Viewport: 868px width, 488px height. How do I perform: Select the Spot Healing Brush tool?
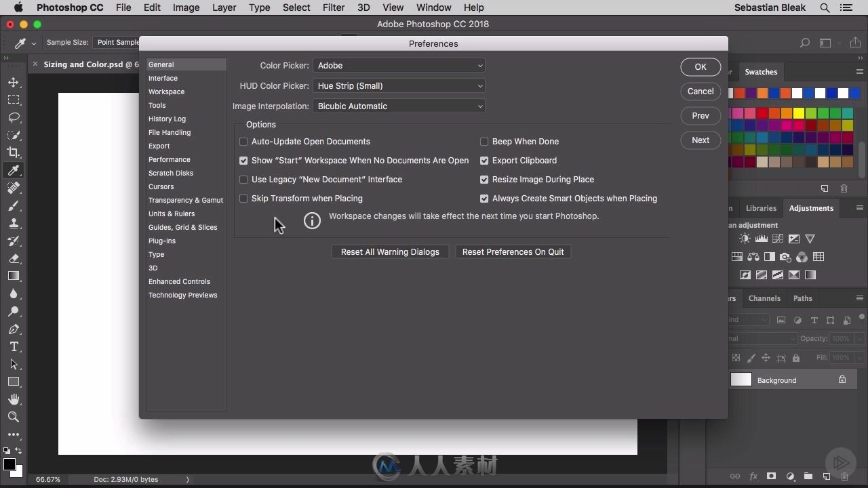pos(14,188)
